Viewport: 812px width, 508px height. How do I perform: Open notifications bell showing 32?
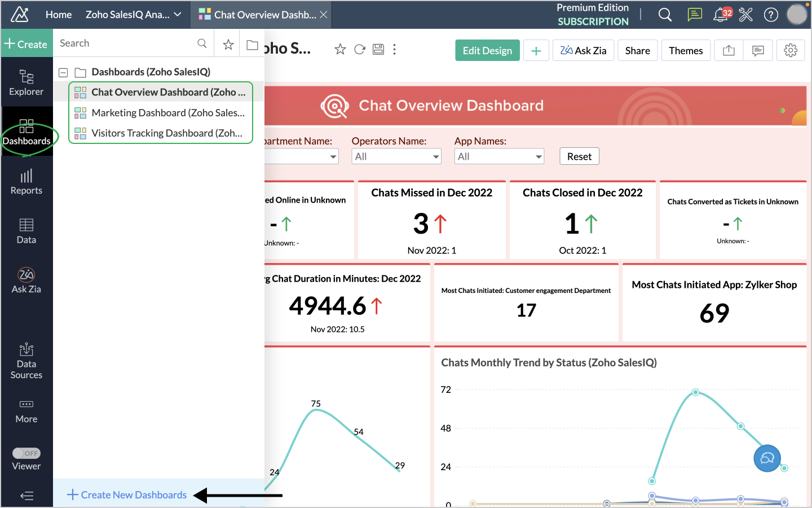coord(722,15)
